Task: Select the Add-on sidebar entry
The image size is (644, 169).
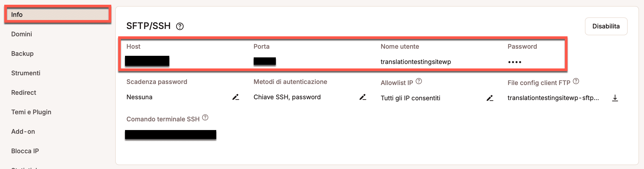Action: point(23,131)
